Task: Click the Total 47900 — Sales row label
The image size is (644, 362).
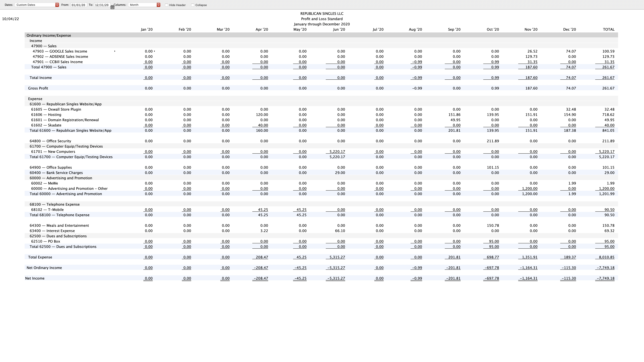Action: (49, 67)
